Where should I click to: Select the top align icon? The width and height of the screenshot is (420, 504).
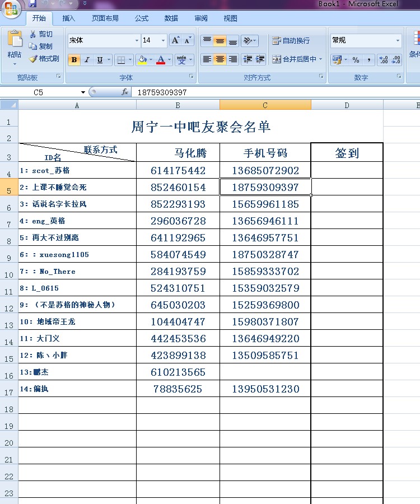[207, 40]
